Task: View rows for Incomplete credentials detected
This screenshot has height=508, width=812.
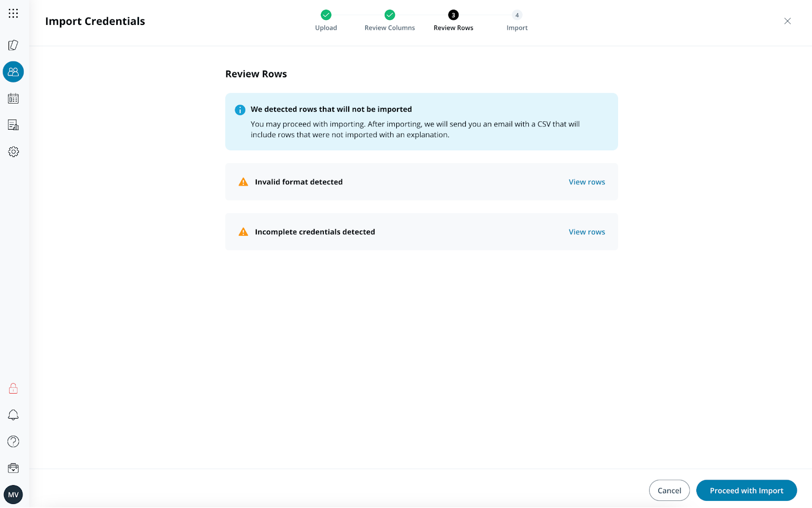Action: click(587, 232)
